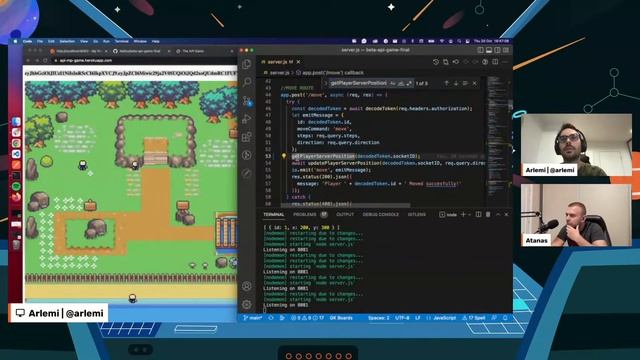Toggle primary sidebar layout icon in title bar

click(480, 50)
